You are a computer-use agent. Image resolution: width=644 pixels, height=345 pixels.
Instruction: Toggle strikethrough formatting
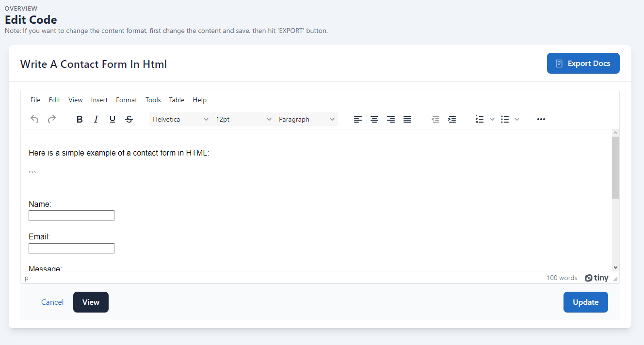click(x=129, y=119)
